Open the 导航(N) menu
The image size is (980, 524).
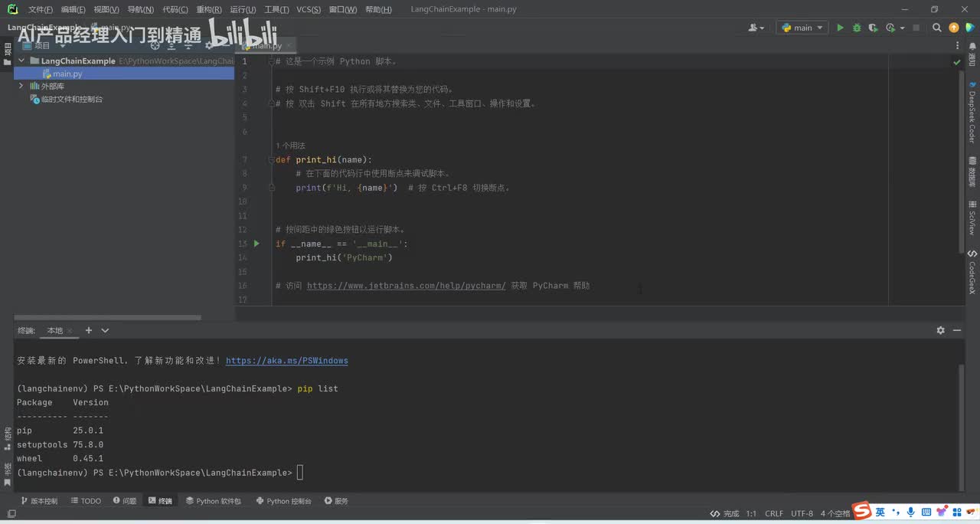[140, 9]
